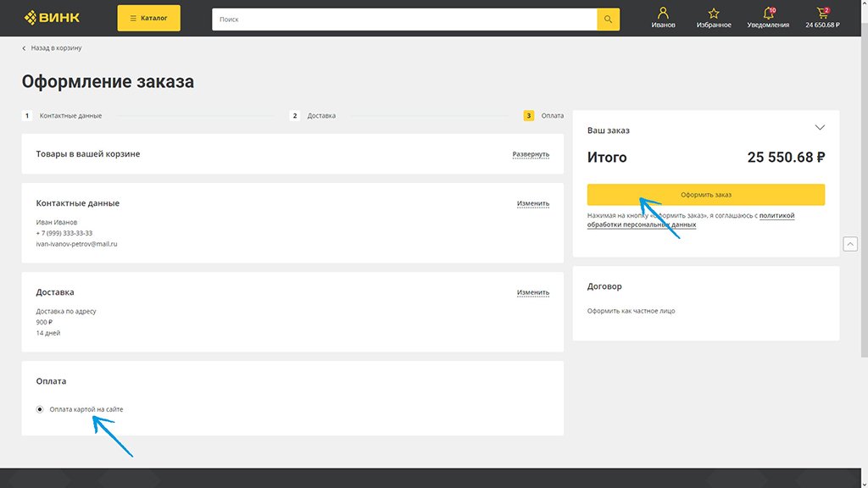This screenshot has height=488, width=868.
Task: Go back via Назад в корзину link
Action: click(x=52, y=48)
